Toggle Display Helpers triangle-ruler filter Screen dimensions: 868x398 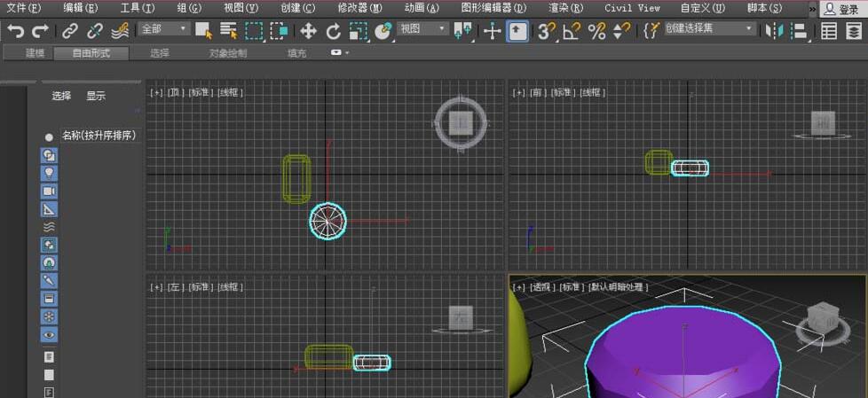49,209
